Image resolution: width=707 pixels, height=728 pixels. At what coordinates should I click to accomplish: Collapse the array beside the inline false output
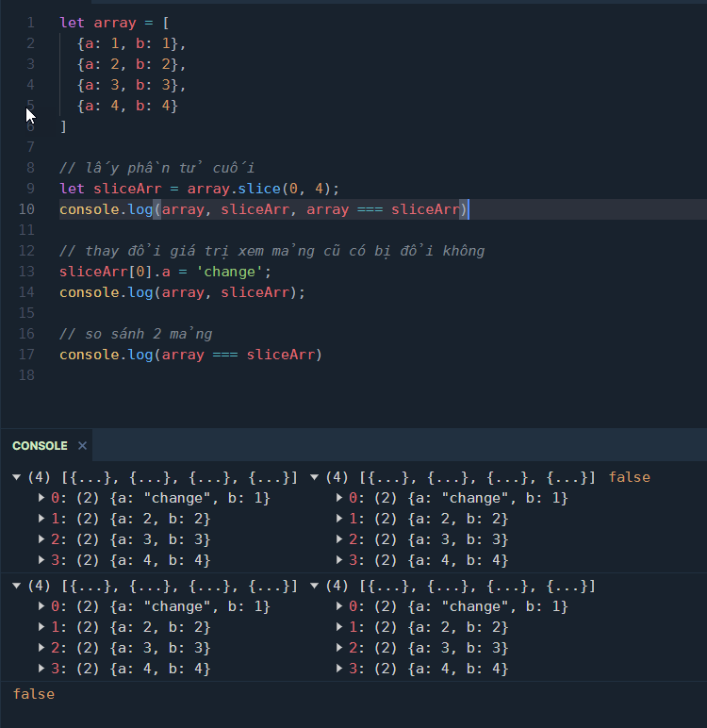314,477
